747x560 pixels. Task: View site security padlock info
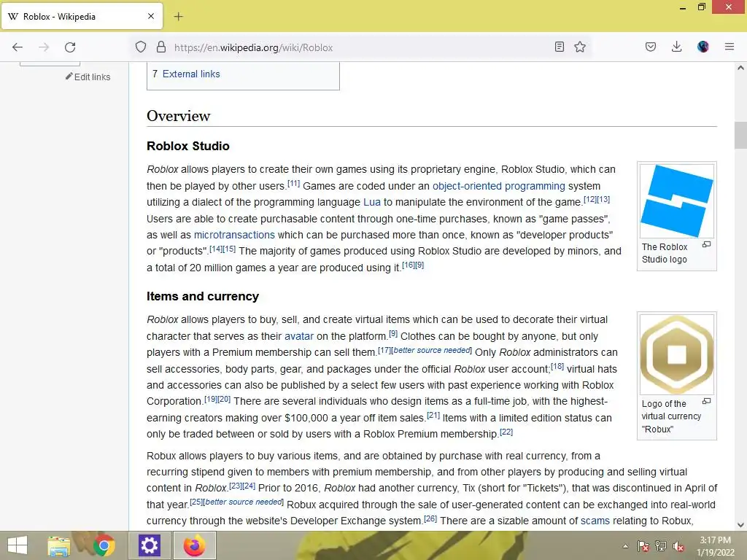pyautogui.click(x=161, y=47)
